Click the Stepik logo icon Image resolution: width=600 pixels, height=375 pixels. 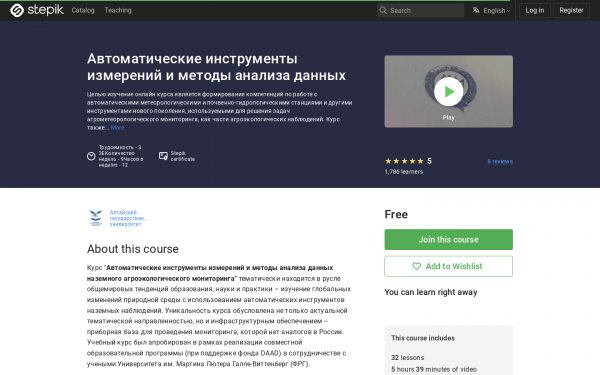point(17,10)
